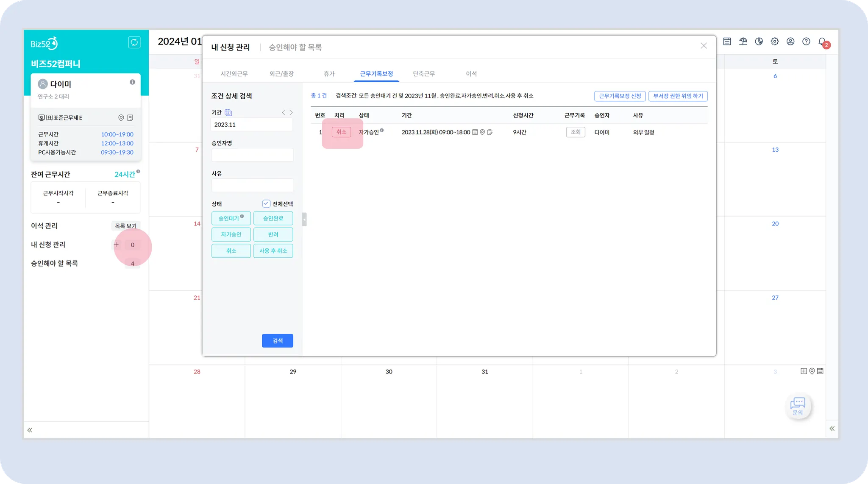This screenshot has height=484, width=868.
Task: Click the 승인자명 input field
Action: point(252,155)
